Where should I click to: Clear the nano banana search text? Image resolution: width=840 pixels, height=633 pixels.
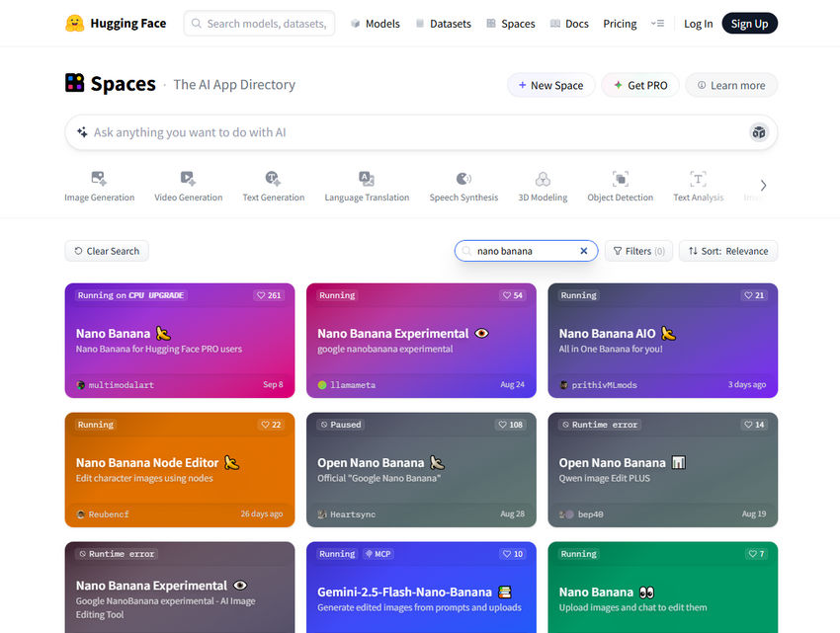[x=583, y=251]
